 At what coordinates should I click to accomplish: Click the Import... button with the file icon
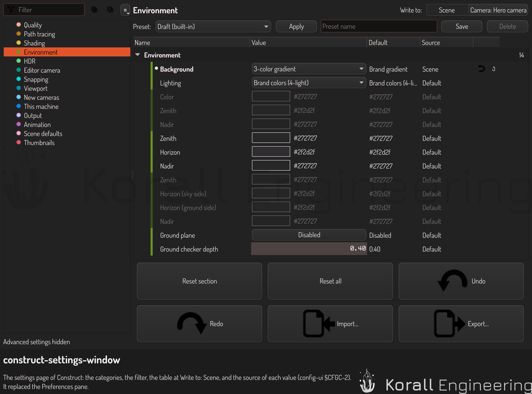point(330,324)
